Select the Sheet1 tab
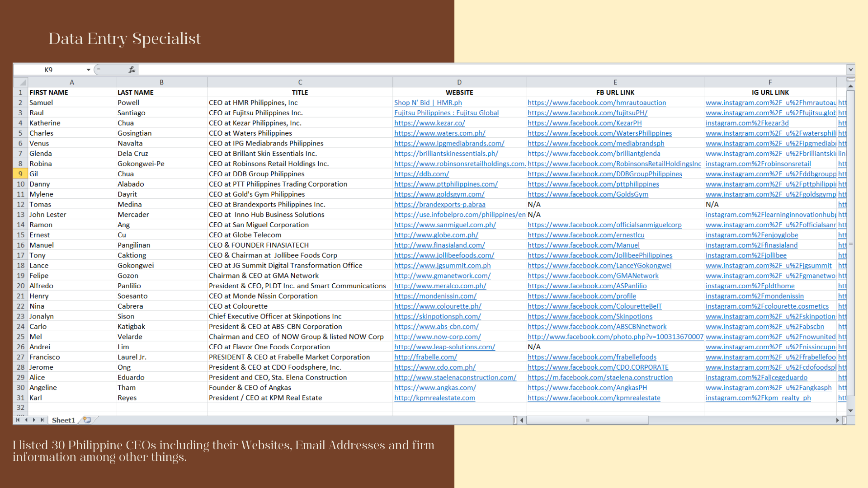 [63, 420]
